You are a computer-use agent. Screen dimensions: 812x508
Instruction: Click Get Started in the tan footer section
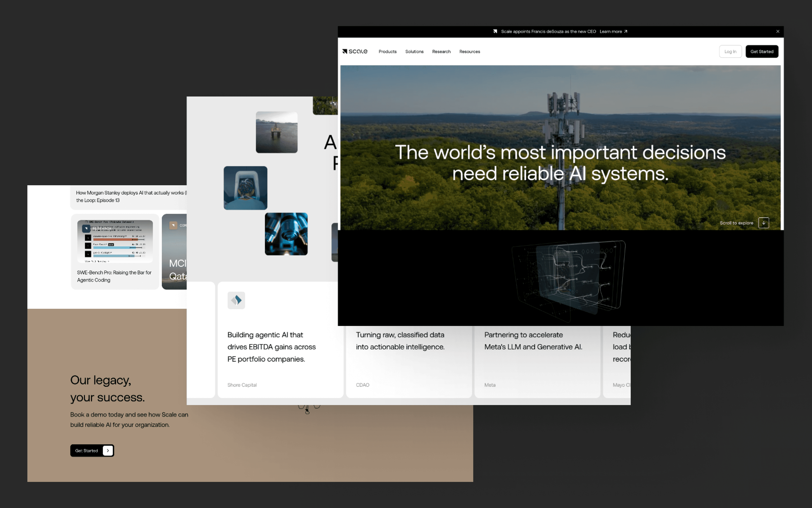point(92,451)
